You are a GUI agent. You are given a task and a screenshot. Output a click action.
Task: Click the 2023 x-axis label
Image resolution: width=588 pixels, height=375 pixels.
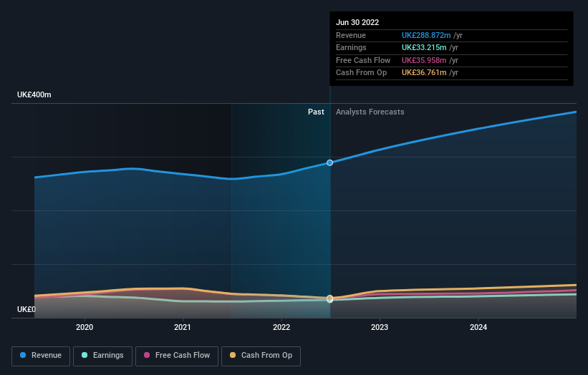[x=380, y=327]
